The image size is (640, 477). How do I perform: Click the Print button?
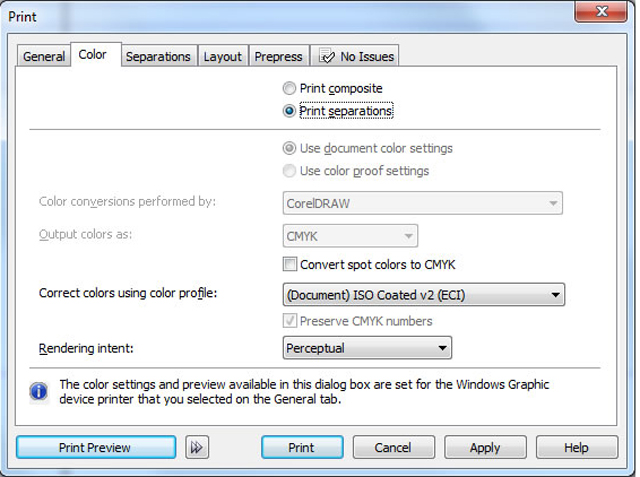coord(302,447)
